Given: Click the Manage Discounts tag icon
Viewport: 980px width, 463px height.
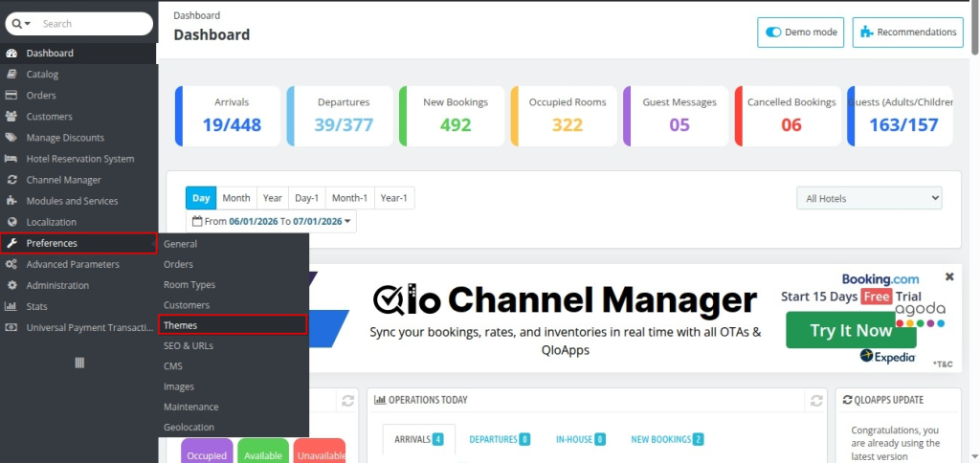Looking at the screenshot, I should coord(11,138).
